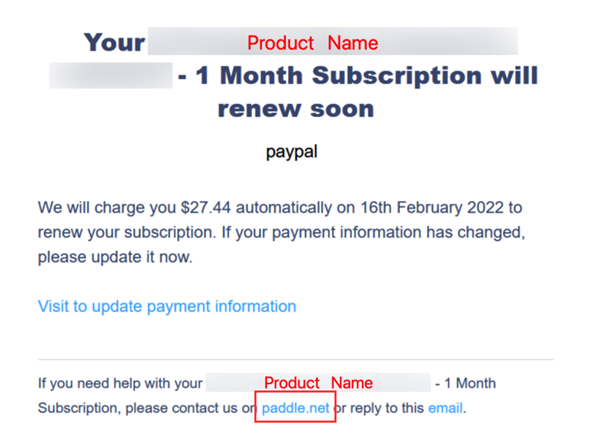Open the 'Visit to update payment information' link
Image resolution: width=600 pixels, height=429 pixels.
(167, 307)
